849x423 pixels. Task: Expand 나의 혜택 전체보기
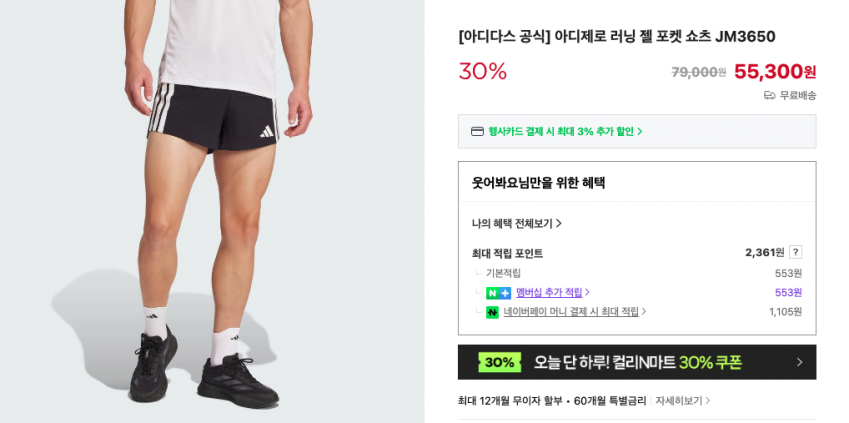(517, 223)
